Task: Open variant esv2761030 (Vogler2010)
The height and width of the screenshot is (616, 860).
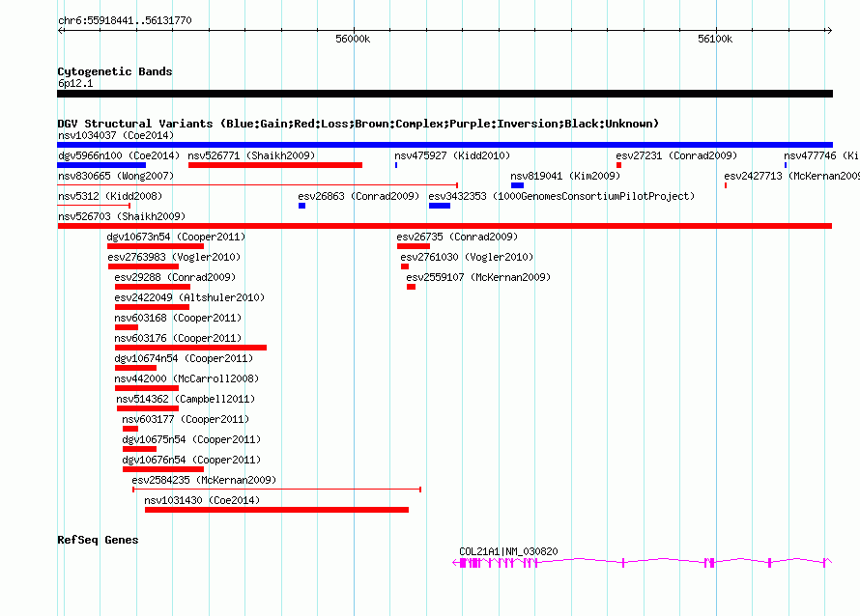Action: click(x=467, y=257)
